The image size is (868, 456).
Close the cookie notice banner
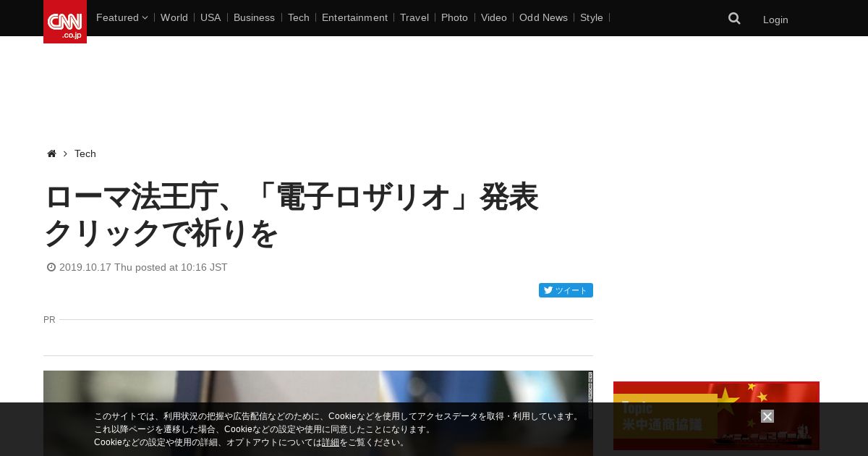tap(767, 416)
